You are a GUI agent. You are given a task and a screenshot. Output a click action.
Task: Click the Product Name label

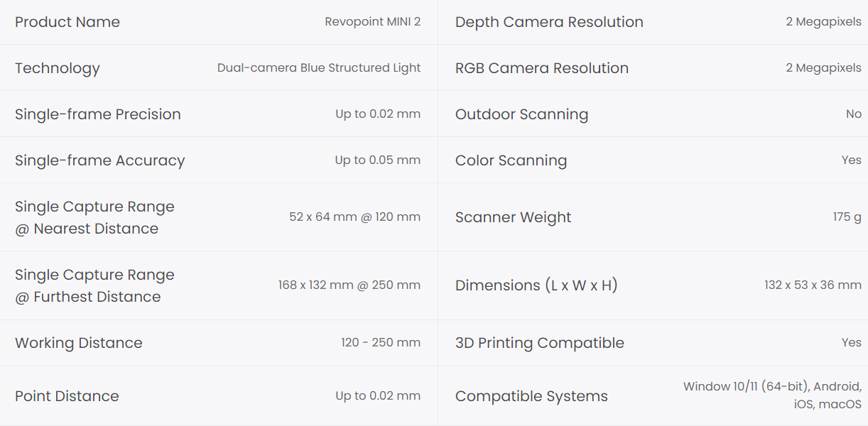point(67,22)
